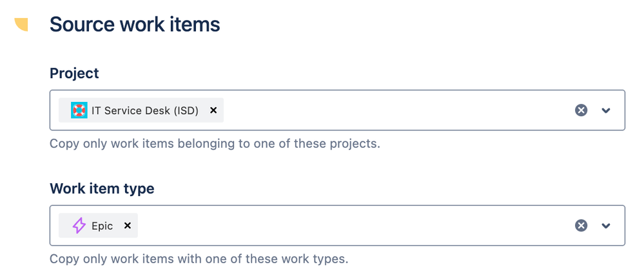Click the yellow icon beside Source work items
This screenshot has height=280, width=644.
pos(22,25)
